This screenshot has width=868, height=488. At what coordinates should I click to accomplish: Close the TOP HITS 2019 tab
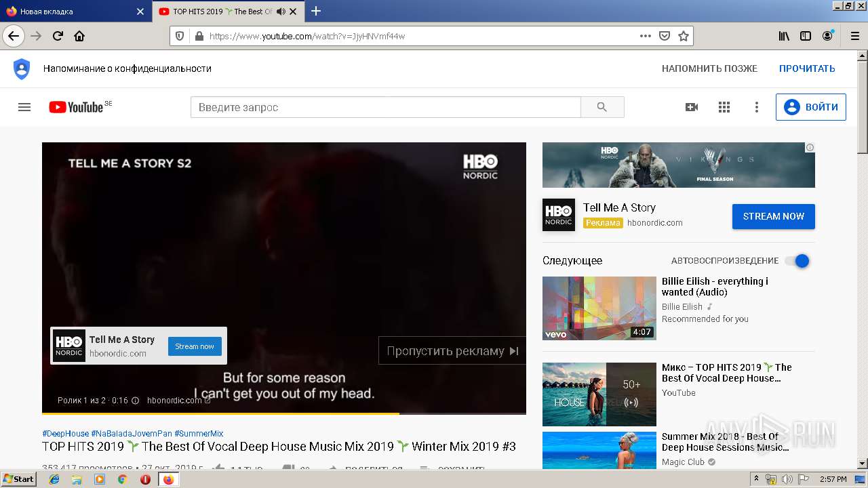tap(293, 12)
